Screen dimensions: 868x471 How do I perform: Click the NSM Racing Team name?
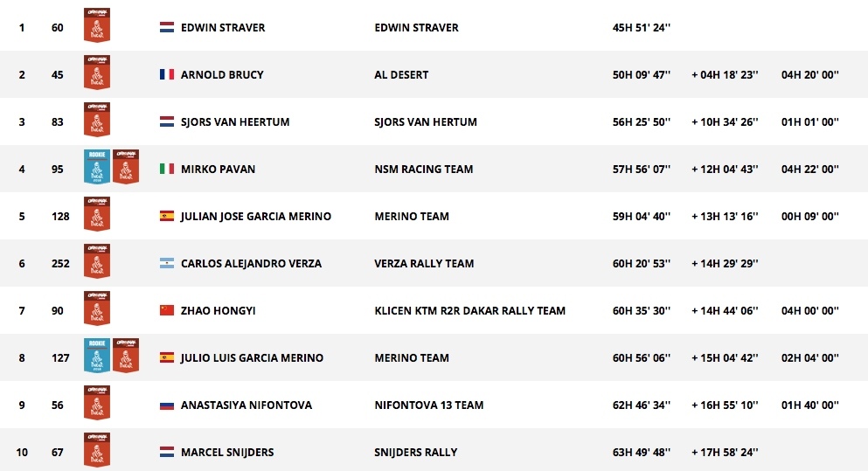(423, 170)
